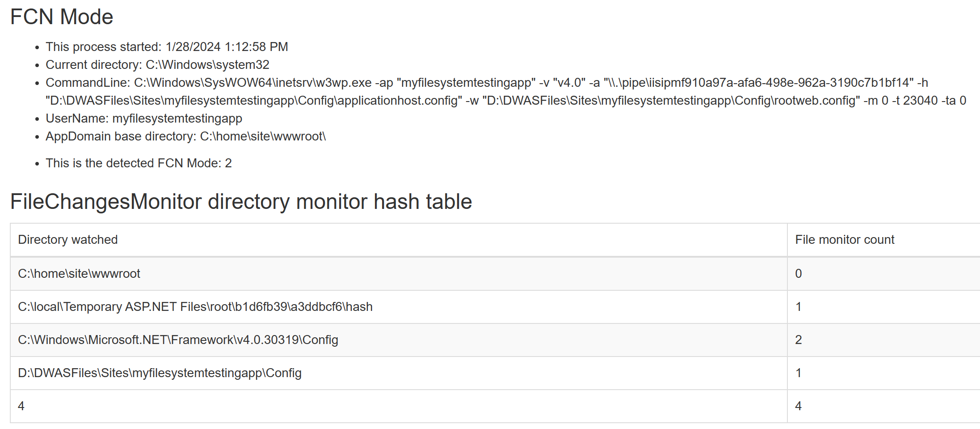Screen dimensions: 980x429
Task: Click the CommandLine w3wp.exe entry
Action: [x=487, y=83]
